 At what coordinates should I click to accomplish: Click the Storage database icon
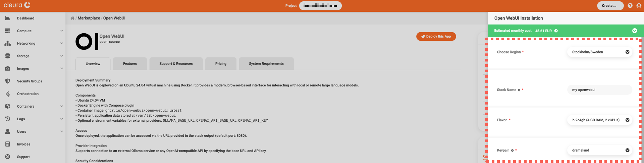coord(7,56)
